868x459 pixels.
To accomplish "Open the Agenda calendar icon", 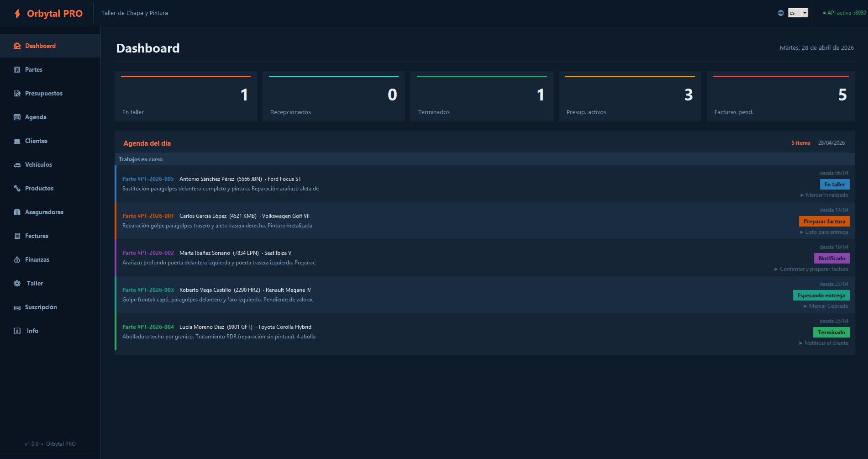I will pyautogui.click(x=17, y=117).
